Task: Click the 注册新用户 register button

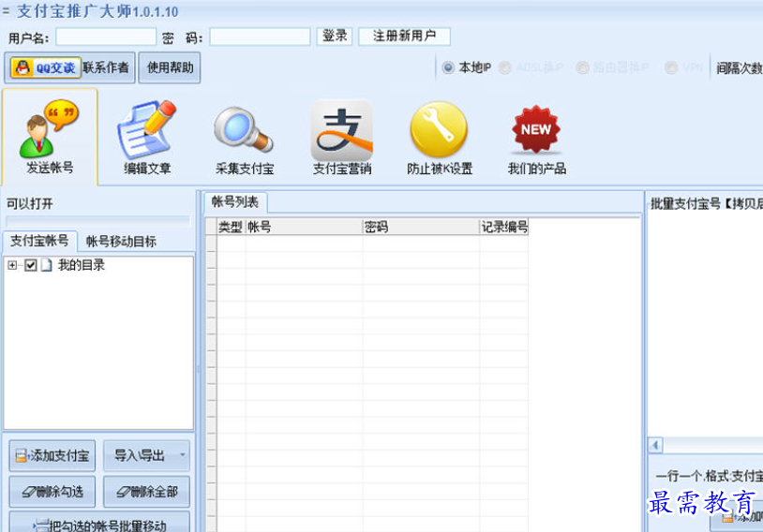Action: (404, 36)
